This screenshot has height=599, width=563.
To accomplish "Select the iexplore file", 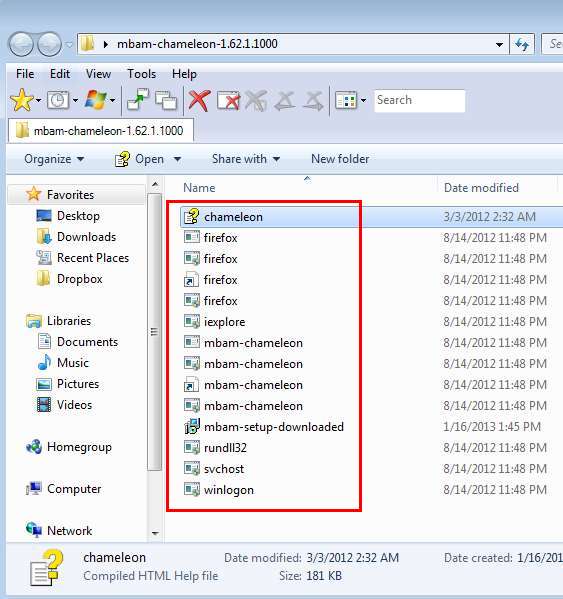I will pos(225,322).
